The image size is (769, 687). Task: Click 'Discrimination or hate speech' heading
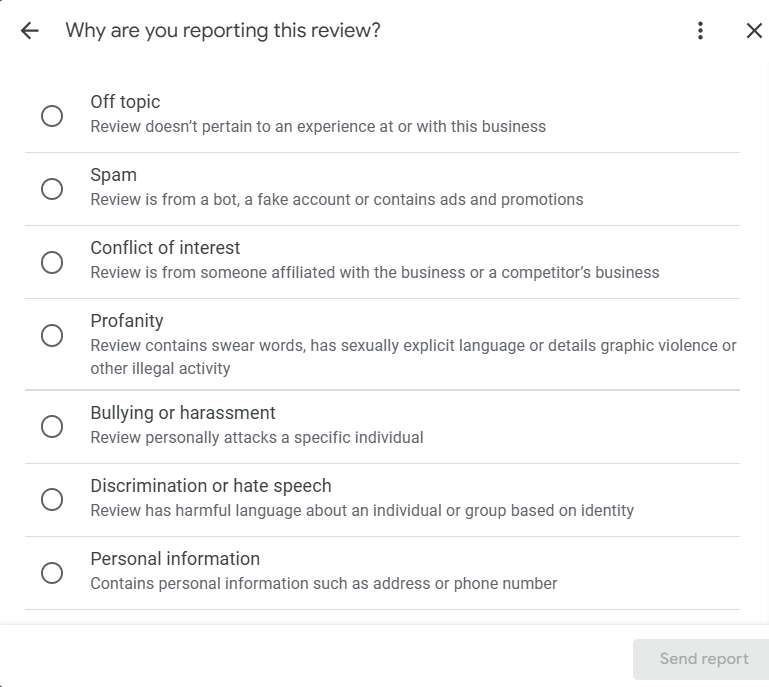(x=211, y=486)
